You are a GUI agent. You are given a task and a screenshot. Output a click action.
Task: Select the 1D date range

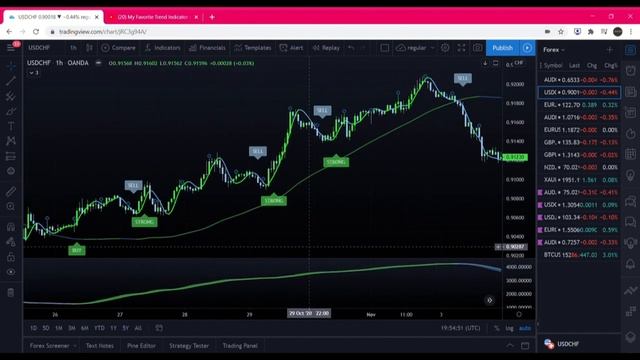33,328
